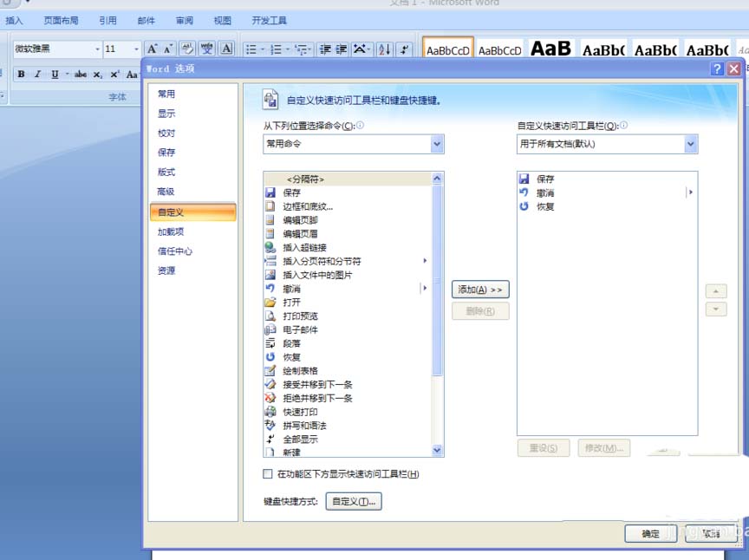749x560 pixels.
Task: Click the Grow Font icon
Action: tap(152, 49)
